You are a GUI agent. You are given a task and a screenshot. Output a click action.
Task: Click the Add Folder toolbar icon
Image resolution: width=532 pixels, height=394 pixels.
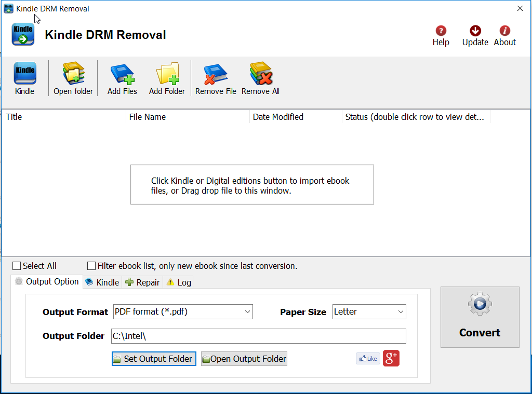[167, 74]
